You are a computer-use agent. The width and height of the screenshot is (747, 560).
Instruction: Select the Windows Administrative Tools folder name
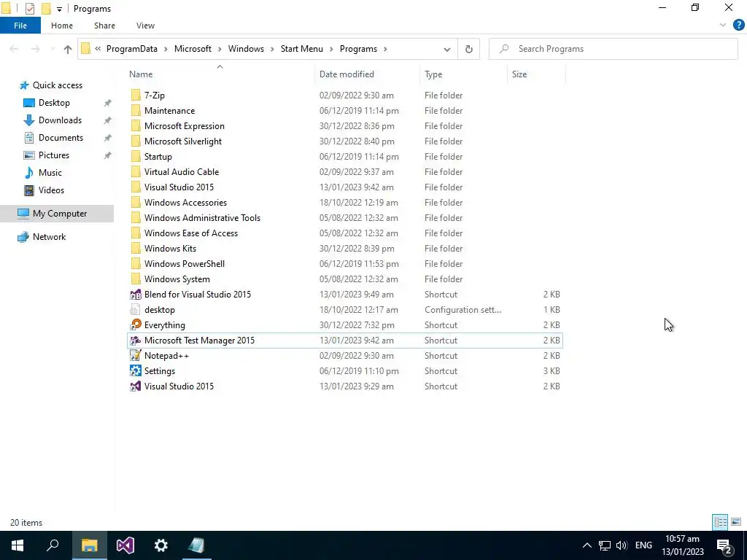click(202, 217)
